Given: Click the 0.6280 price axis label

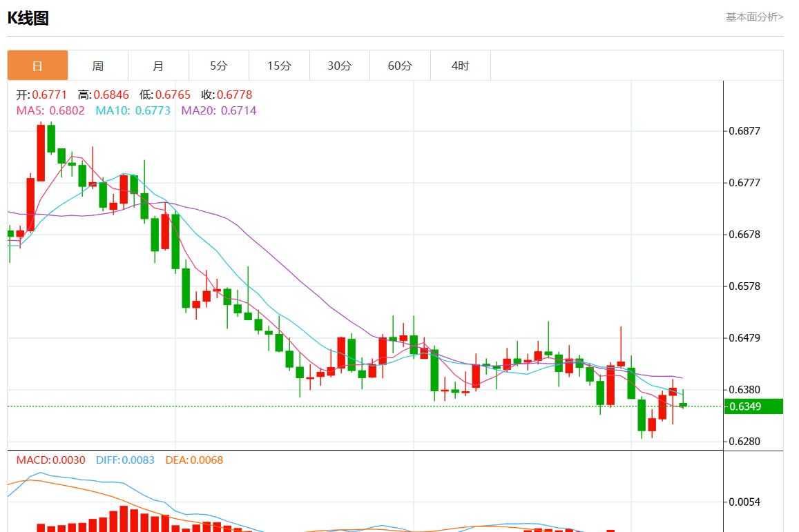Looking at the screenshot, I should pyautogui.click(x=744, y=442).
